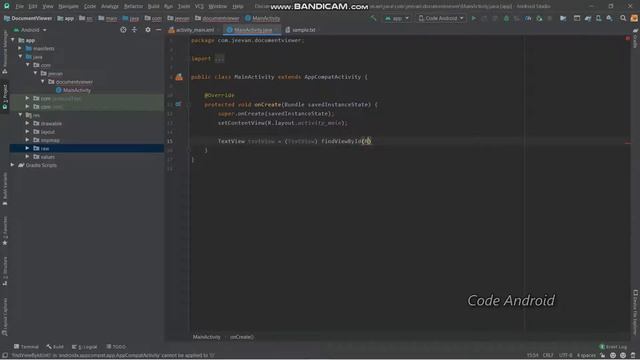Image resolution: width=640 pixels, height=360 pixels.
Task: Select the mipmap folder in tree
Action: (50, 140)
